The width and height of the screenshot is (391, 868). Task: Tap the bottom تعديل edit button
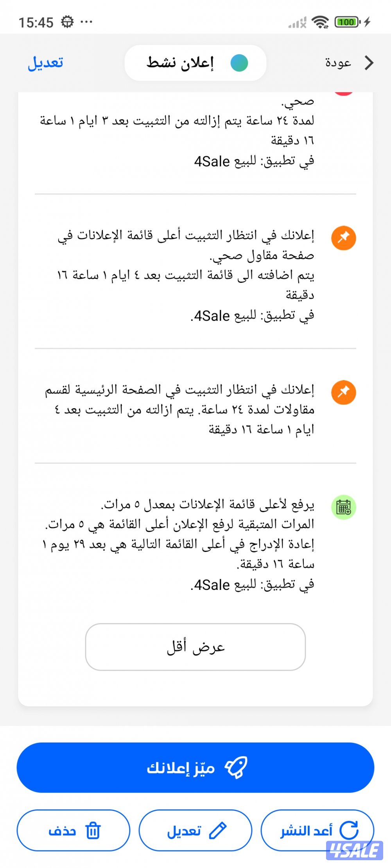point(195,830)
